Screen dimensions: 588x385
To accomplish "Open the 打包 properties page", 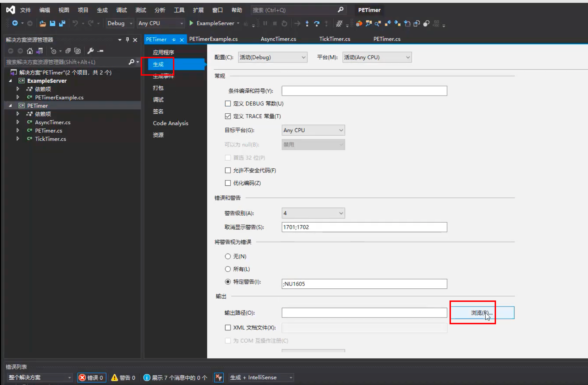I will click(158, 88).
